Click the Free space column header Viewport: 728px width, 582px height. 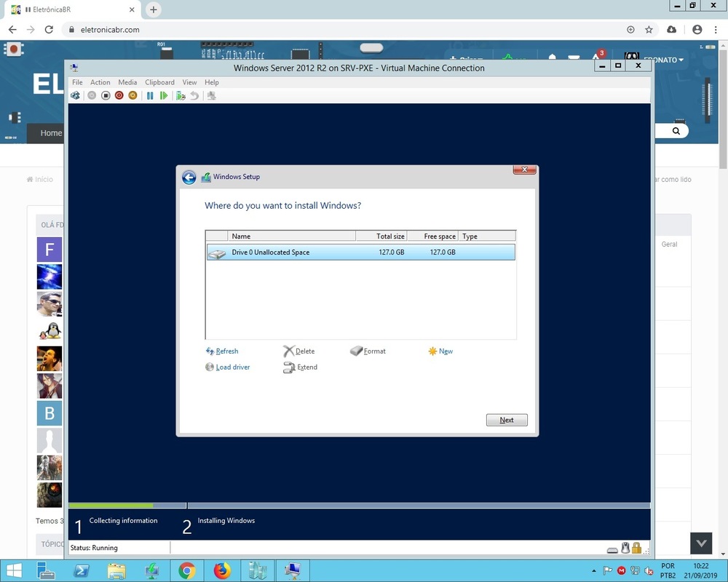(x=432, y=236)
